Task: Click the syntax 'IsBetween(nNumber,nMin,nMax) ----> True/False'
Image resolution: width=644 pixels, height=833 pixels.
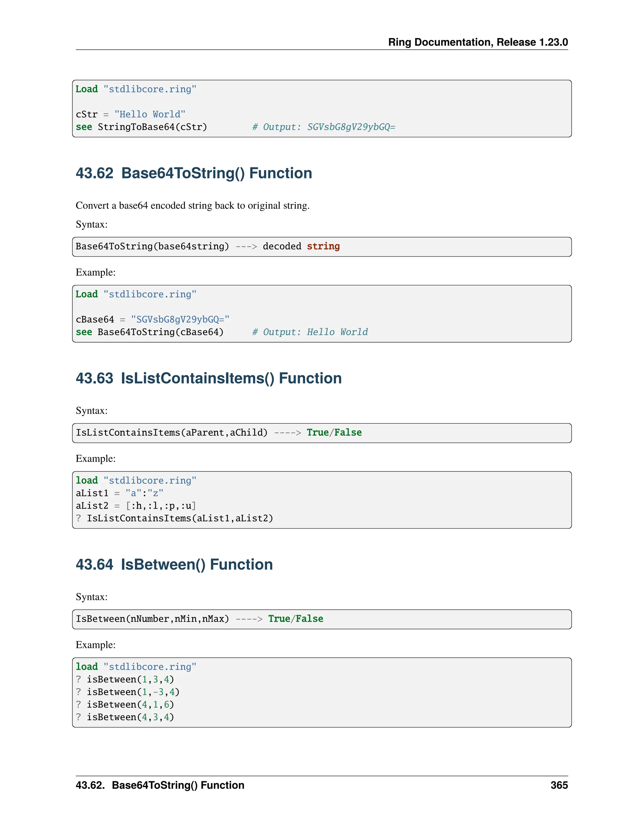Action: click(x=199, y=619)
